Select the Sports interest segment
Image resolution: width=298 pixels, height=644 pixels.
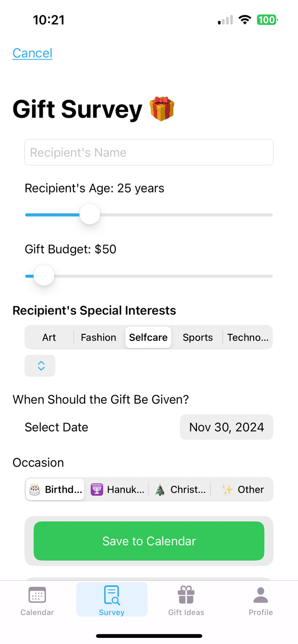coord(197,337)
